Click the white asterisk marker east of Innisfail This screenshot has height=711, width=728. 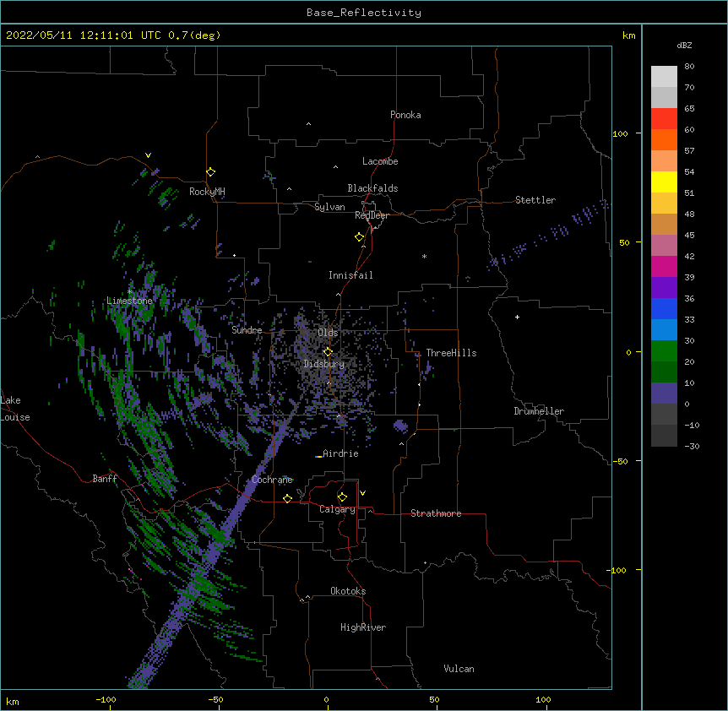pos(424,257)
